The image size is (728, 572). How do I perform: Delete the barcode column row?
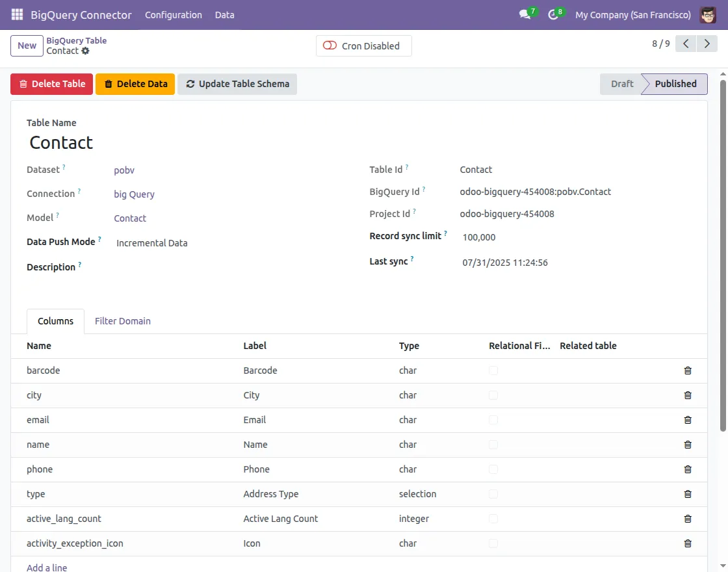[x=688, y=370]
